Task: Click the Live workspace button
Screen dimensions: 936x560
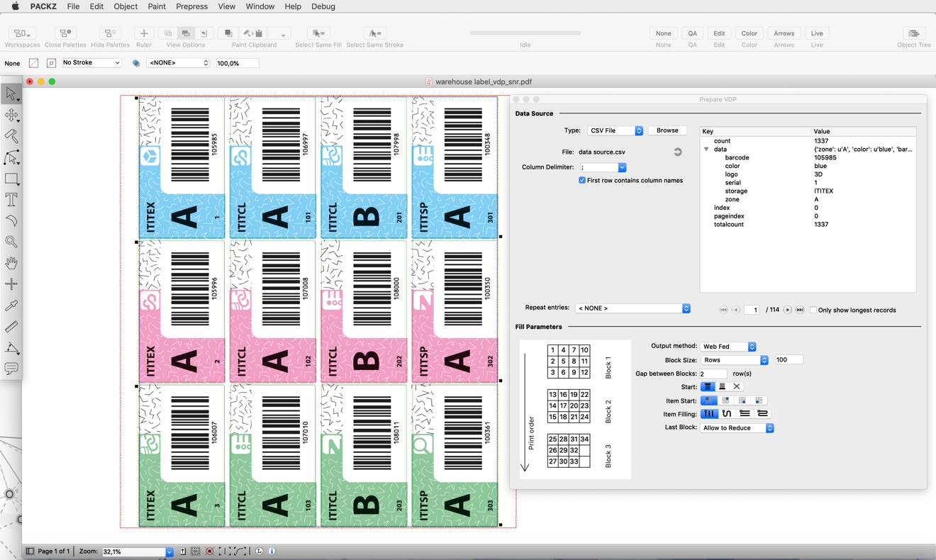Action: tap(817, 33)
